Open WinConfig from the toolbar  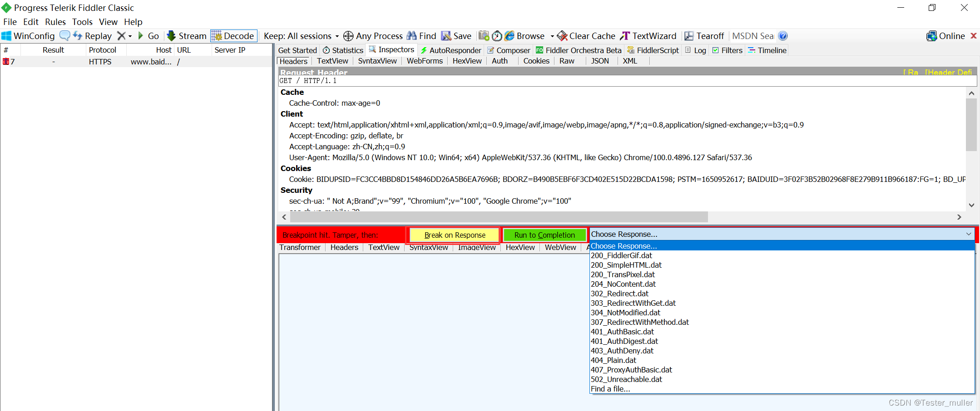(x=28, y=36)
